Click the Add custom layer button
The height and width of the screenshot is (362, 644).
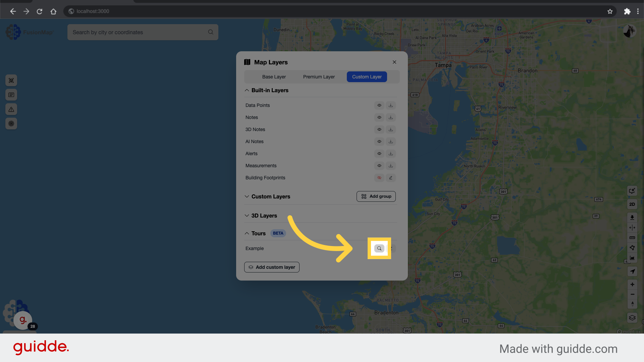(x=272, y=267)
